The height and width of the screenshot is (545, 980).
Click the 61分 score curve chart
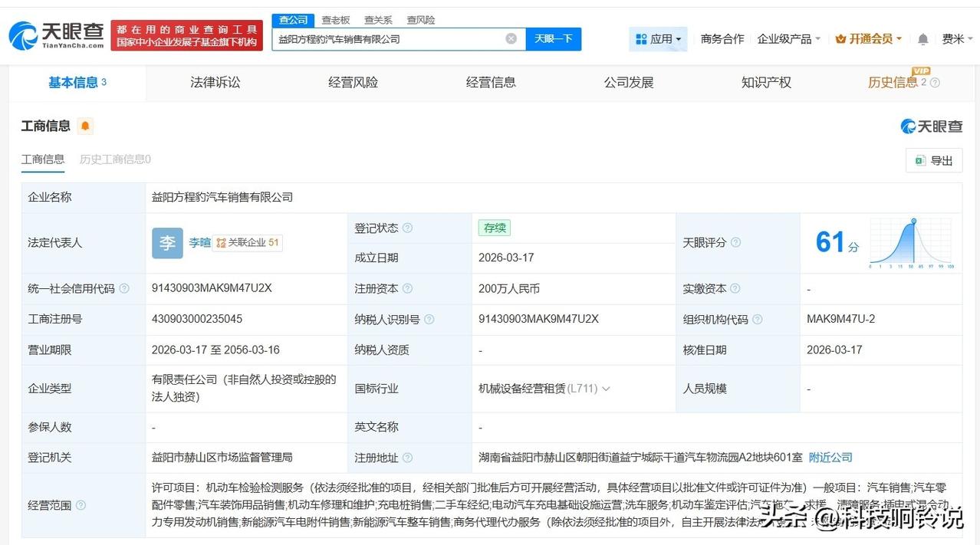910,241
